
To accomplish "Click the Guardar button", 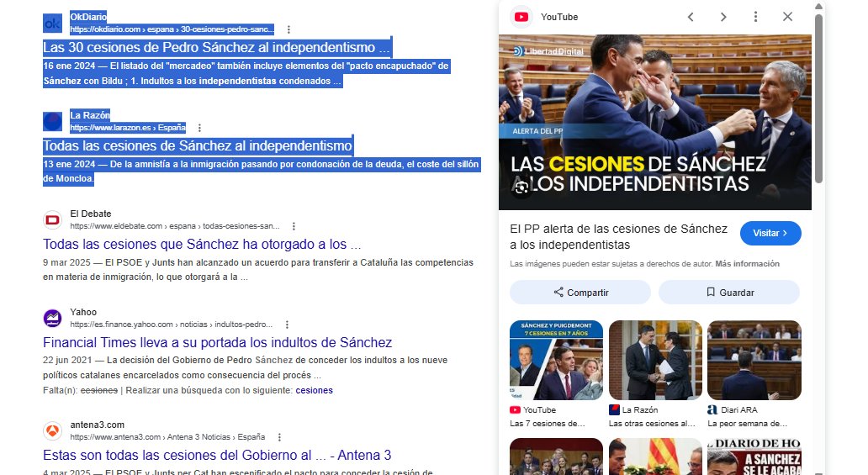I will pyautogui.click(x=729, y=293).
